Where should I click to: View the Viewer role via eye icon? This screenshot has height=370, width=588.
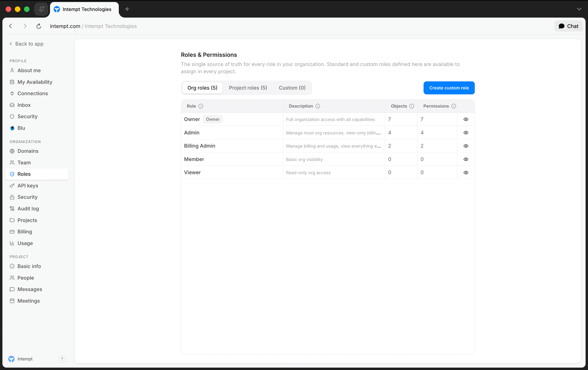click(466, 173)
